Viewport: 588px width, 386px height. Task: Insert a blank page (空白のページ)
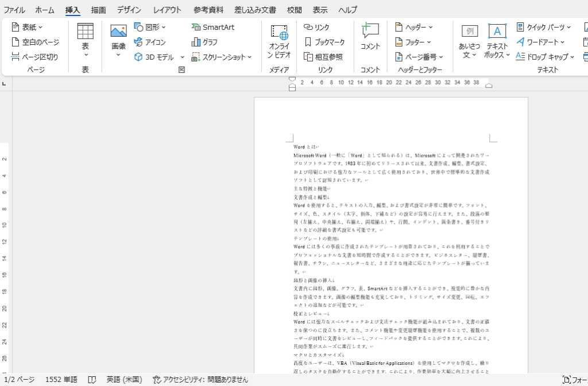click(35, 42)
